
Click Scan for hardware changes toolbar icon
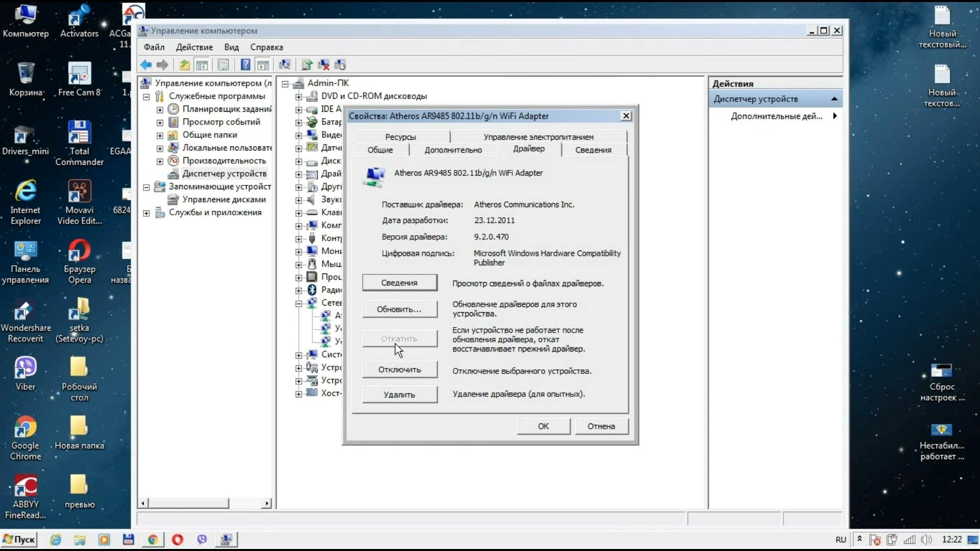click(x=285, y=65)
